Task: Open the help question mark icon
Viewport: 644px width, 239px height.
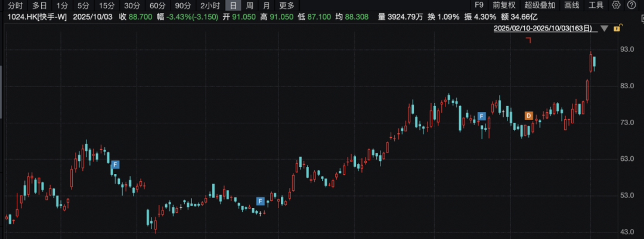Action: coord(631,5)
